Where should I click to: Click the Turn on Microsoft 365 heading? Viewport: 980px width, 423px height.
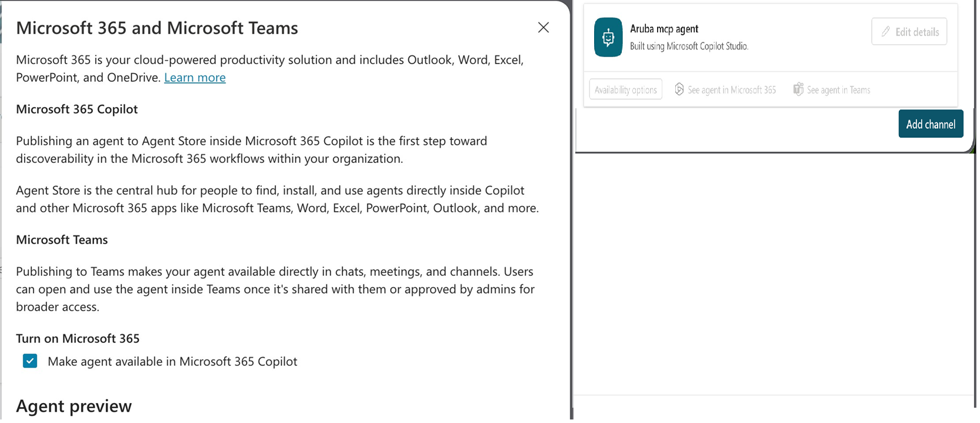coord(78,339)
